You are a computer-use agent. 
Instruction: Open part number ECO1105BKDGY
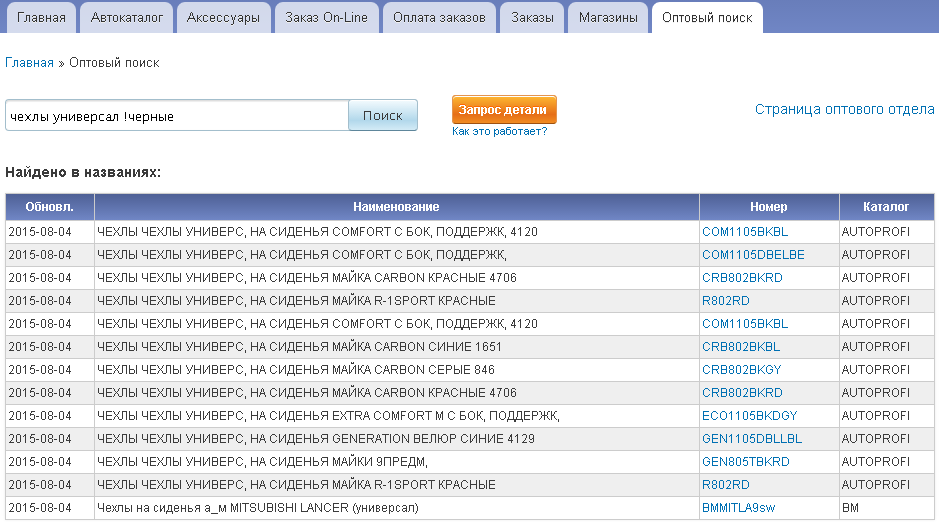coord(749,416)
